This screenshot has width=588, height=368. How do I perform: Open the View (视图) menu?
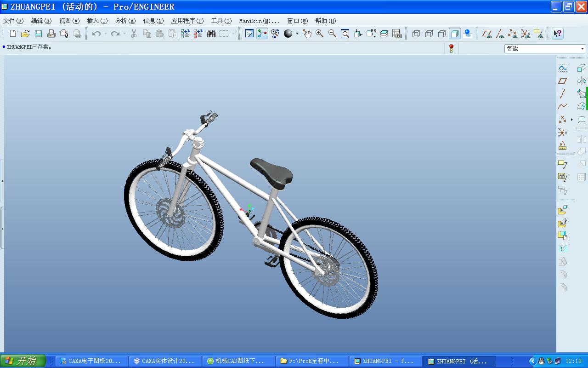(x=69, y=21)
